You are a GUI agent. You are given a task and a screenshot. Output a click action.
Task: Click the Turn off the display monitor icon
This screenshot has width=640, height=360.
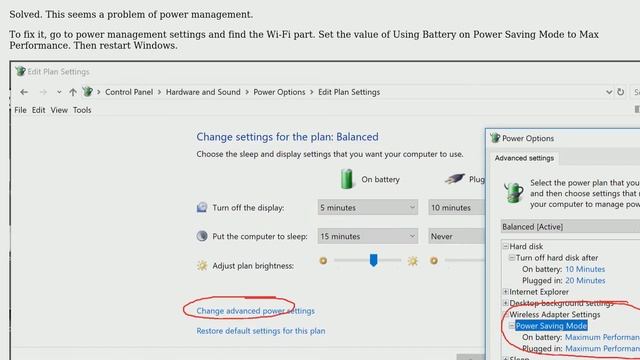[202, 207]
